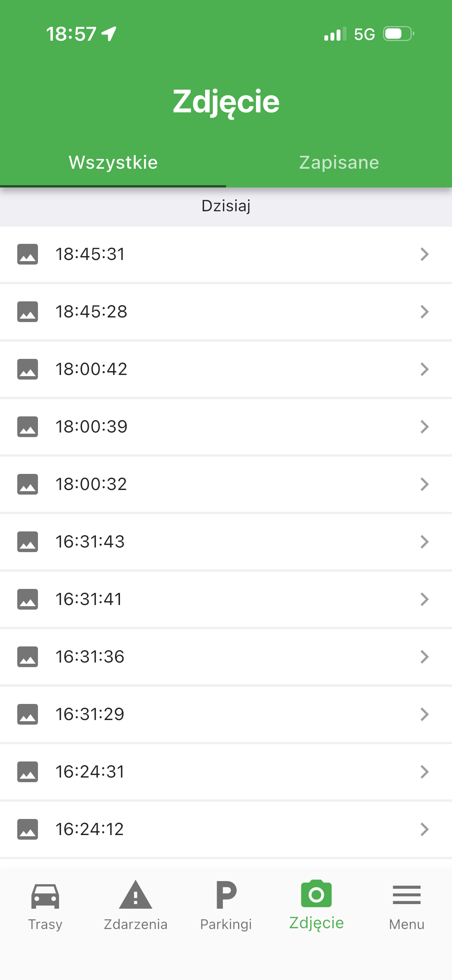Select the Wszystkie tab
The height and width of the screenshot is (980, 452).
113,163
